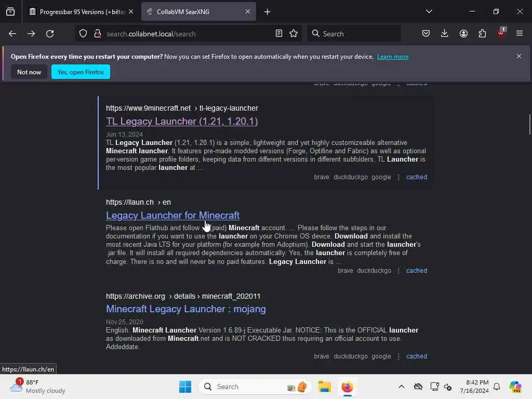Switch to CollabVM SearXNG tab
The image size is (532, 399).
coord(199,12)
